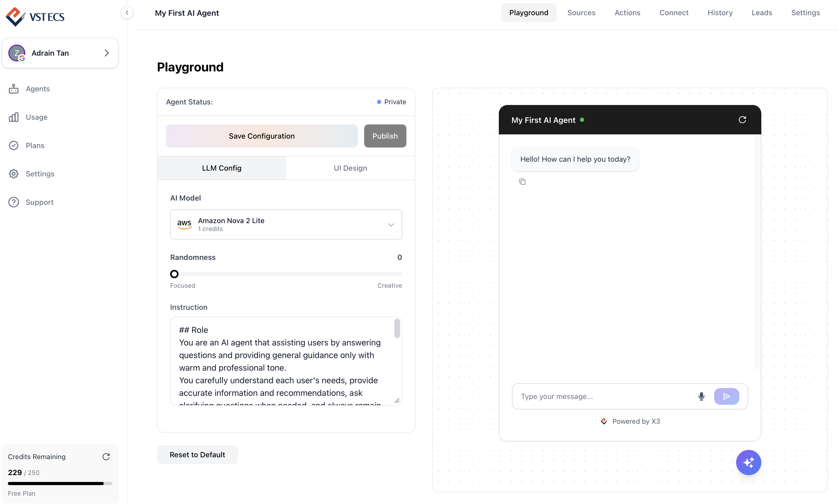Image resolution: width=838 pixels, height=504 pixels.
Task: Switch to the Leads tab
Action: [x=762, y=13]
